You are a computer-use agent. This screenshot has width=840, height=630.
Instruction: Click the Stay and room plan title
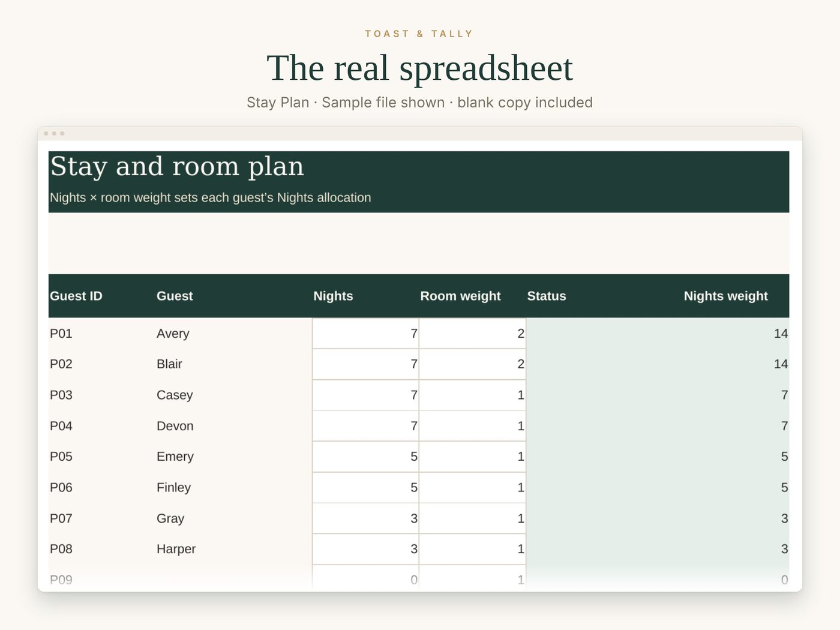pos(177,166)
